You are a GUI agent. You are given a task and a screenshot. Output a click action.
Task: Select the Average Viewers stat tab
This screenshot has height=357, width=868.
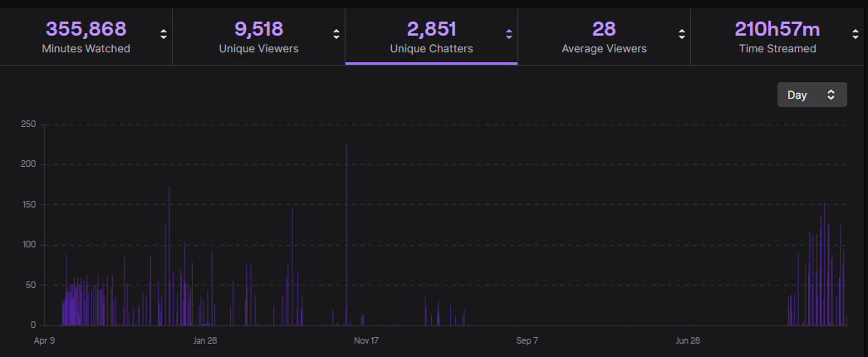(x=604, y=37)
